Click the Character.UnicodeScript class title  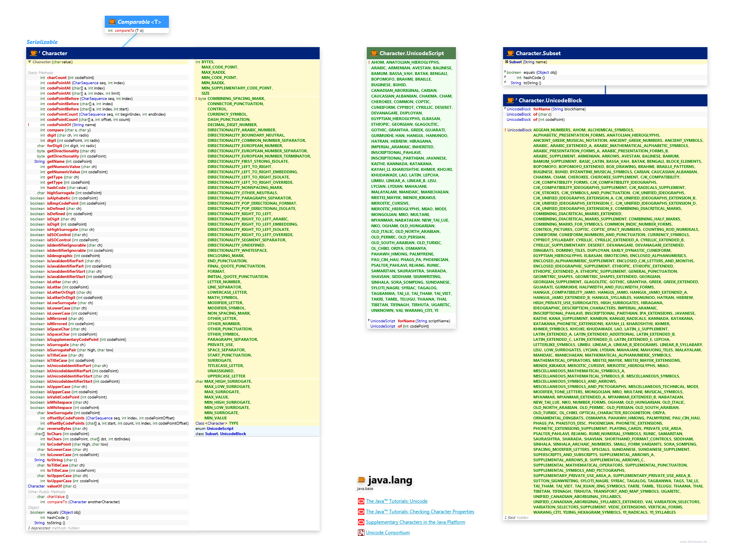(x=412, y=53)
